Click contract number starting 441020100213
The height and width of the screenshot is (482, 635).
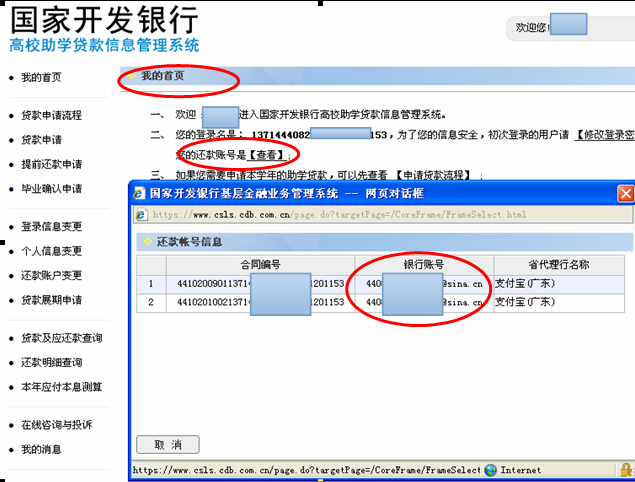[260, 303]
